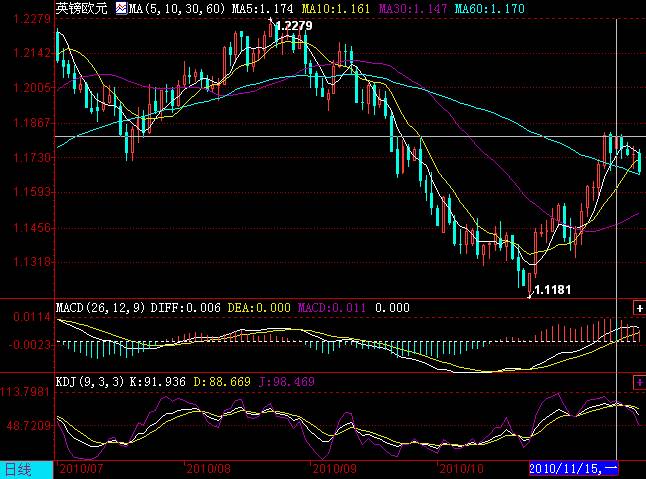The height and width of the screenshot is (479, 646).
Task: Click the D:88.669 value
Action: tap(222, 382)
